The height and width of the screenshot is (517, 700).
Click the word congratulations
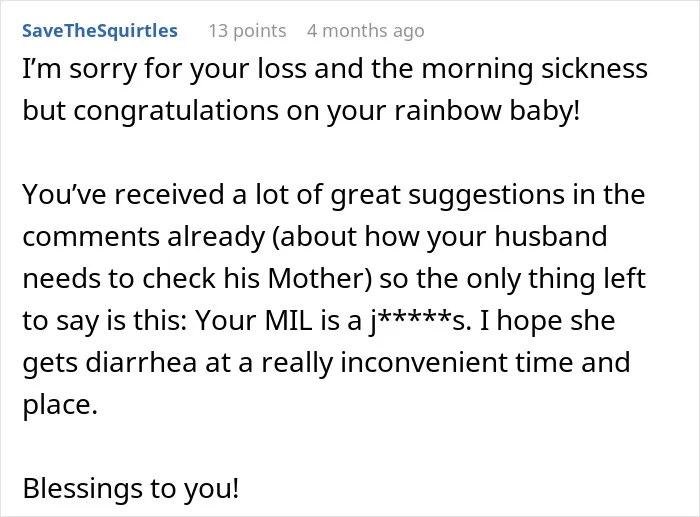coord(176,111)
